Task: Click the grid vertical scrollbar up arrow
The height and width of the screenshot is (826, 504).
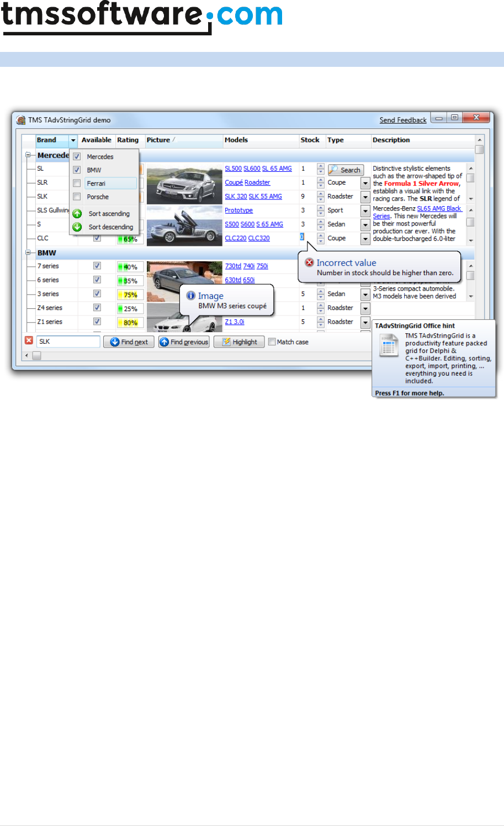Action: point(479,140)
